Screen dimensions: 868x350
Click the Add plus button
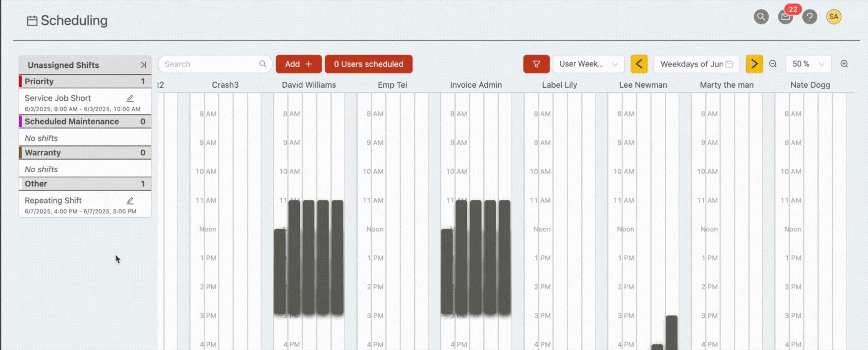pyautogui.click(x=299, y=64)
